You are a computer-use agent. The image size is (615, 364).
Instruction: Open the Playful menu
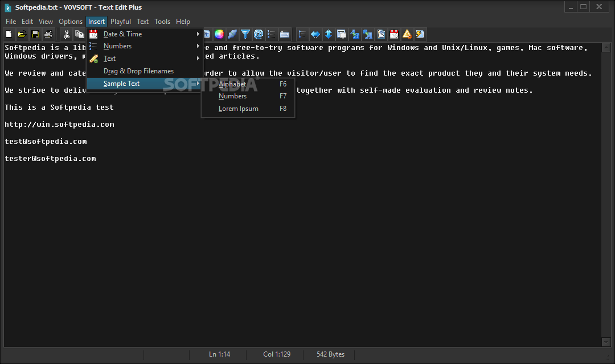point(120,22)
